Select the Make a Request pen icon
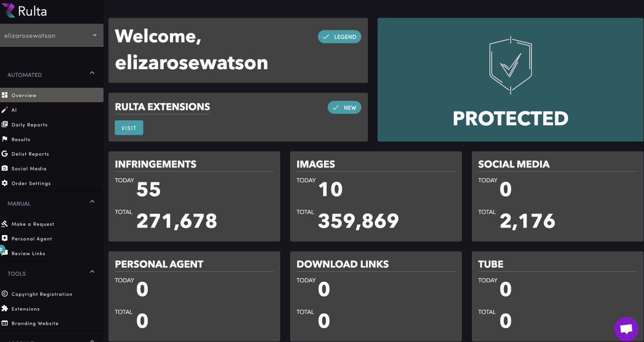This screenshot has width=644, height=342. (x=5, y=224)
